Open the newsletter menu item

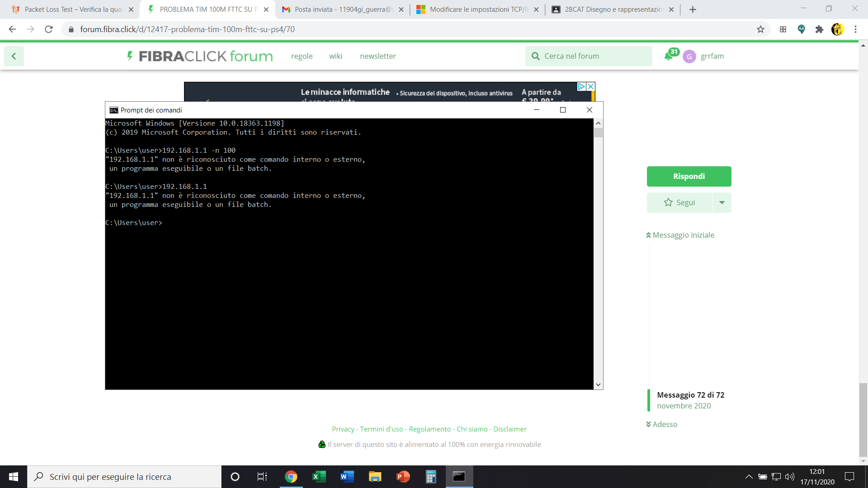click(x=377, y=56)
